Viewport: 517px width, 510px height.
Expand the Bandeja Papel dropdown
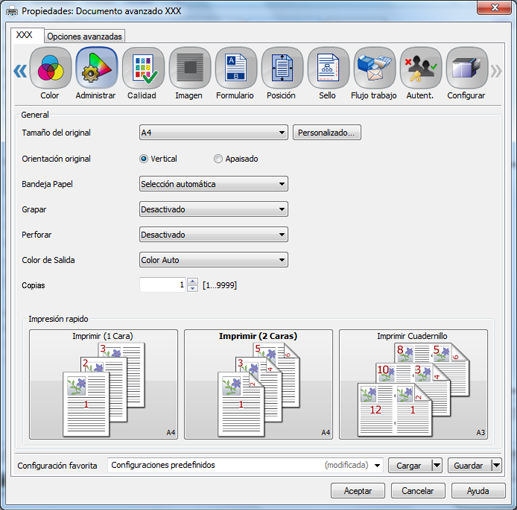213,184
